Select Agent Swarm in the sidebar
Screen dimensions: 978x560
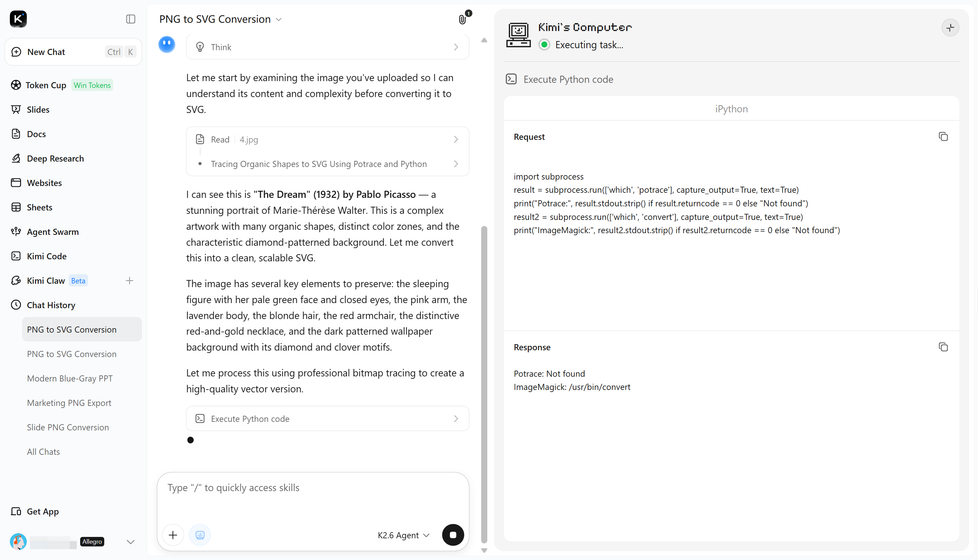(x=53, y=231)
